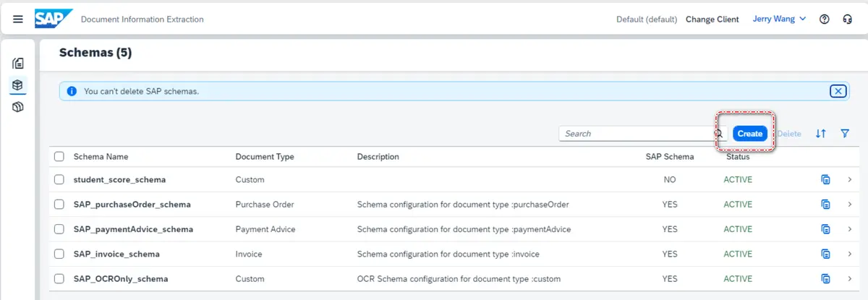Select the Schemas cube sidebar icon
Screen dimensions: 868x300
(18, 85)
